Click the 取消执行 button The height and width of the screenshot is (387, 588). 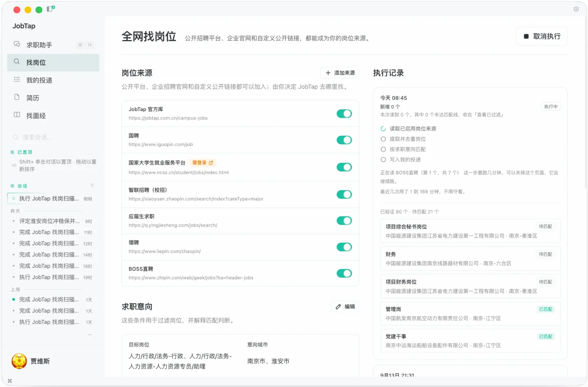click(542, 36)
